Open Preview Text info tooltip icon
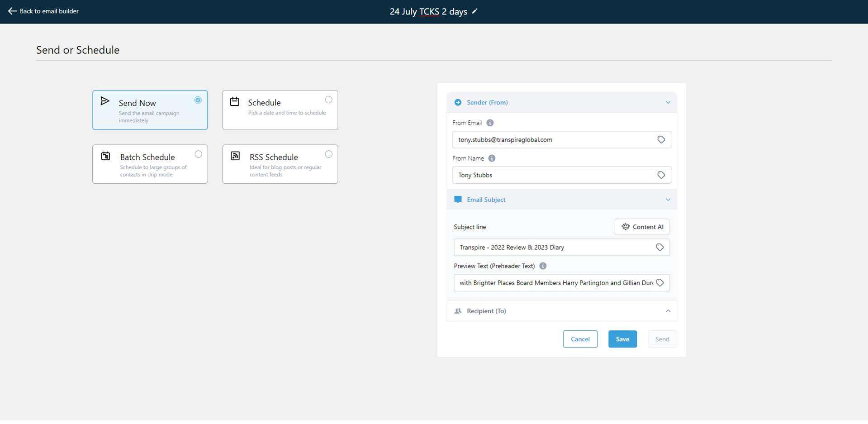The image size is (868, 424). coord(543,266)
